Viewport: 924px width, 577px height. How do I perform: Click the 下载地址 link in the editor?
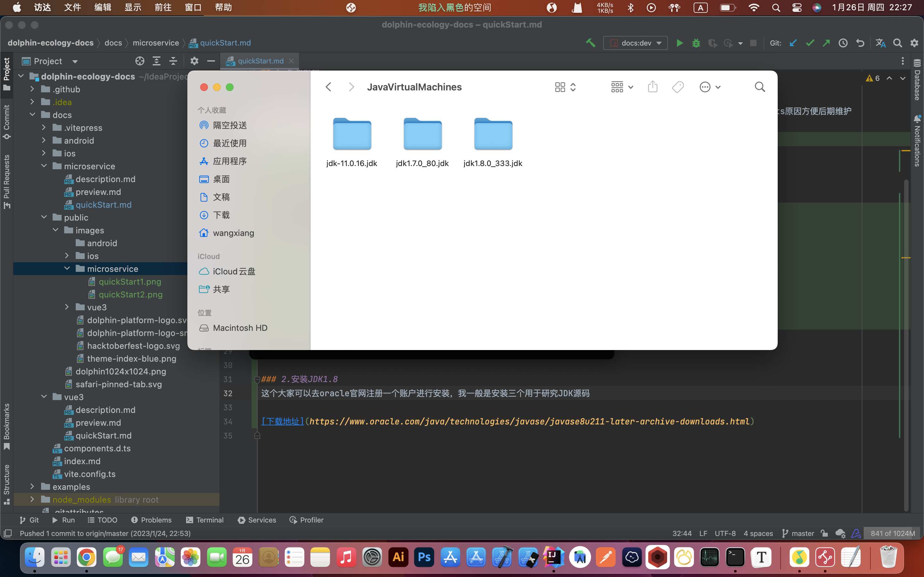pos(283,421)
